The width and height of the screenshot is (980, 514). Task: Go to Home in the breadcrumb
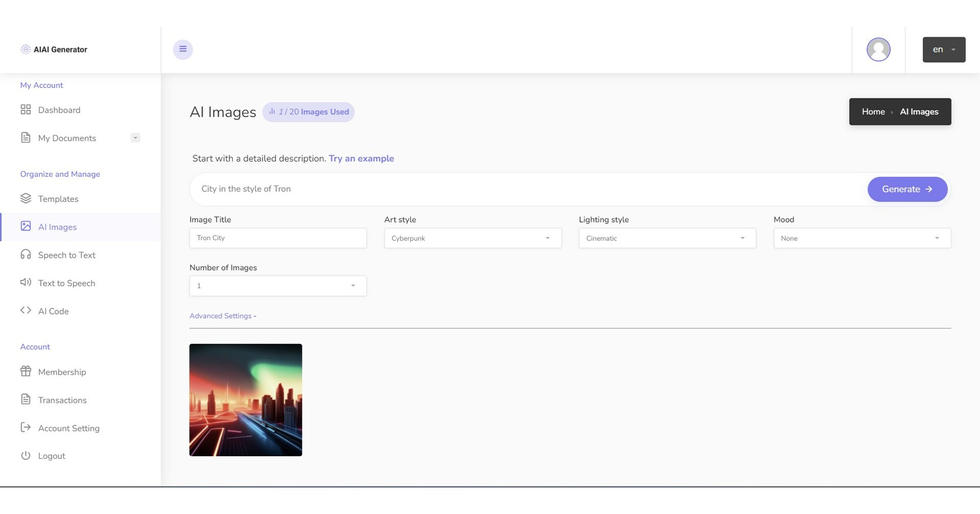click(x=873, y=111)
